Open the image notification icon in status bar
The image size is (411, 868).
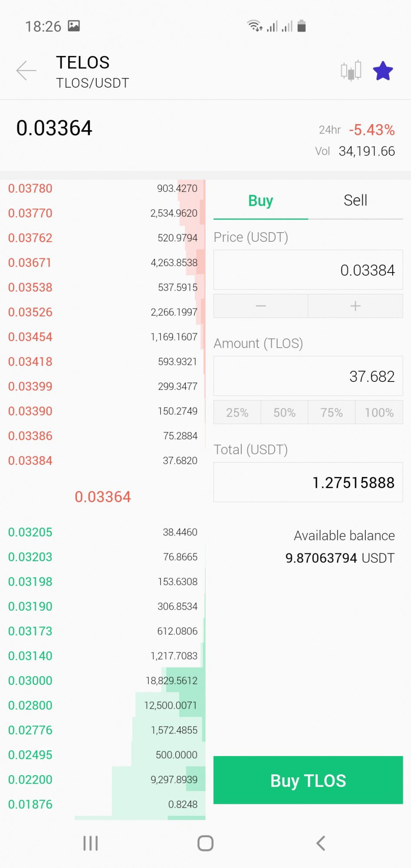pos(74,26)
